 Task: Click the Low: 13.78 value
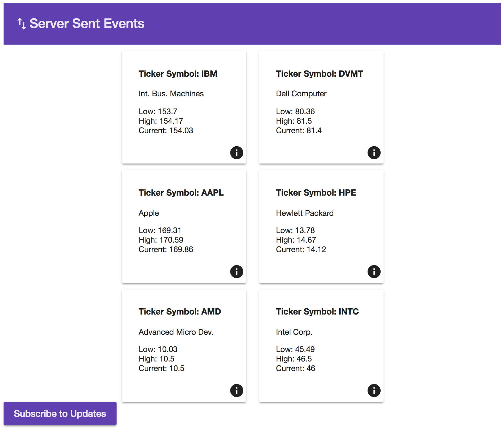click(x=295, y=230)
